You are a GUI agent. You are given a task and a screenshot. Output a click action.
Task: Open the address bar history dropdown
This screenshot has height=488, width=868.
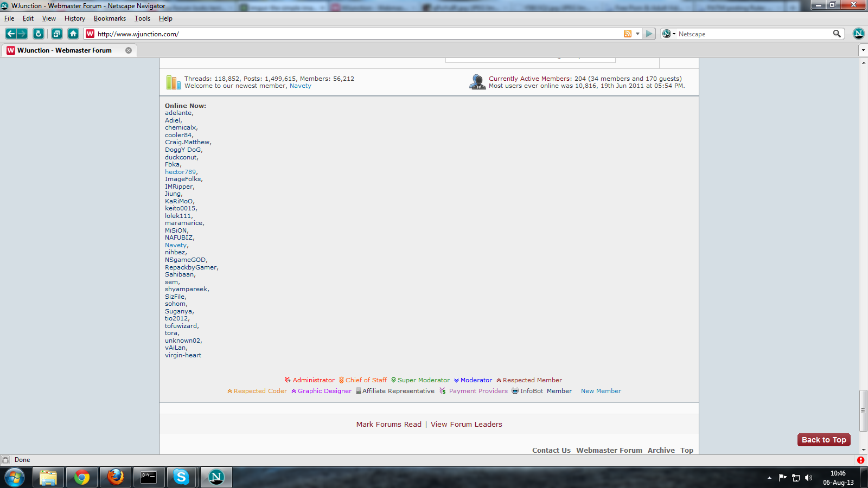637,34
